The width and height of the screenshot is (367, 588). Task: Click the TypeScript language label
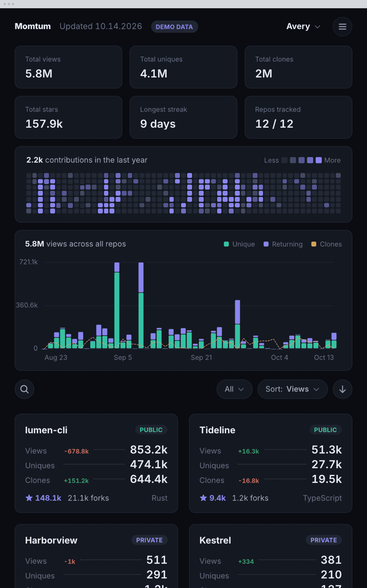point(322,498)
